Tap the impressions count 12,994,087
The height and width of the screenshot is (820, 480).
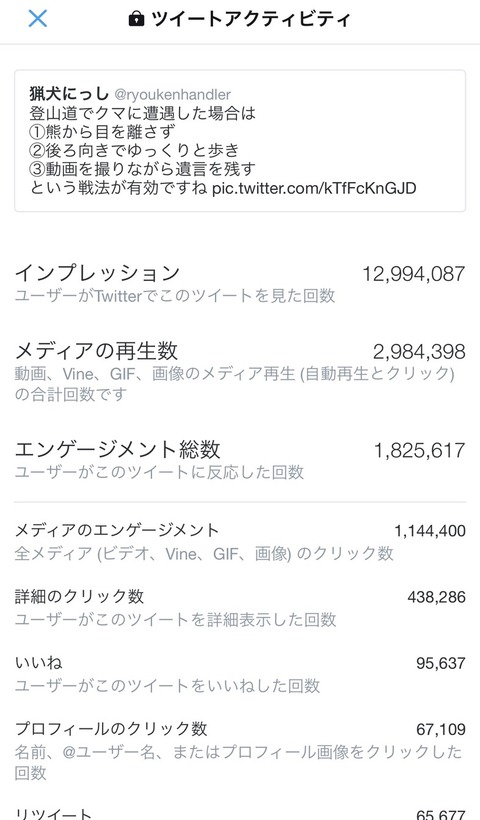pos(414,274)
